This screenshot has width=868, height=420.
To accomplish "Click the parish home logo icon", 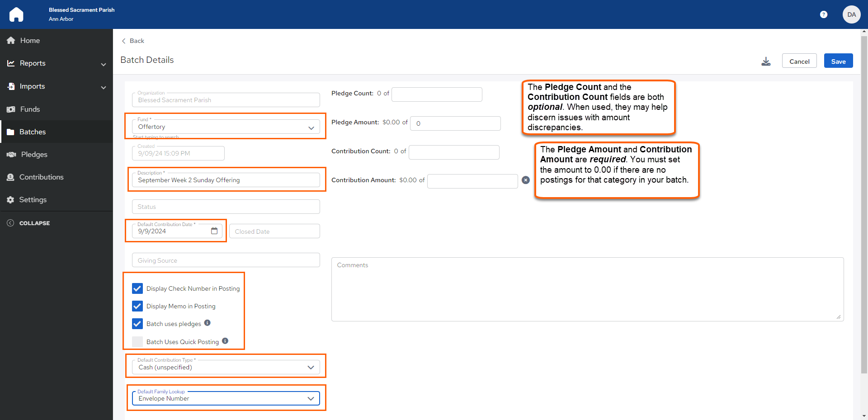I will (16, 14).
